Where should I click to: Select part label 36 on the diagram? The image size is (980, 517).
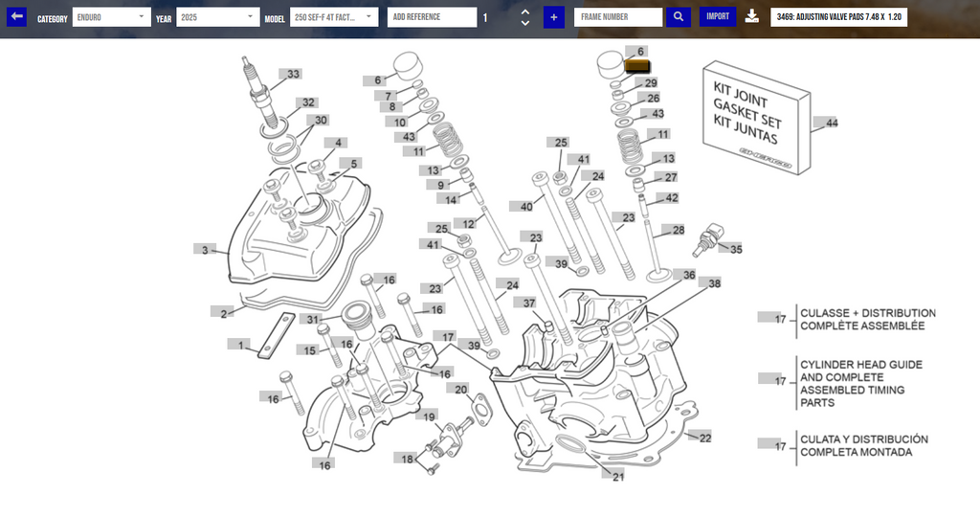pos(685,275)
